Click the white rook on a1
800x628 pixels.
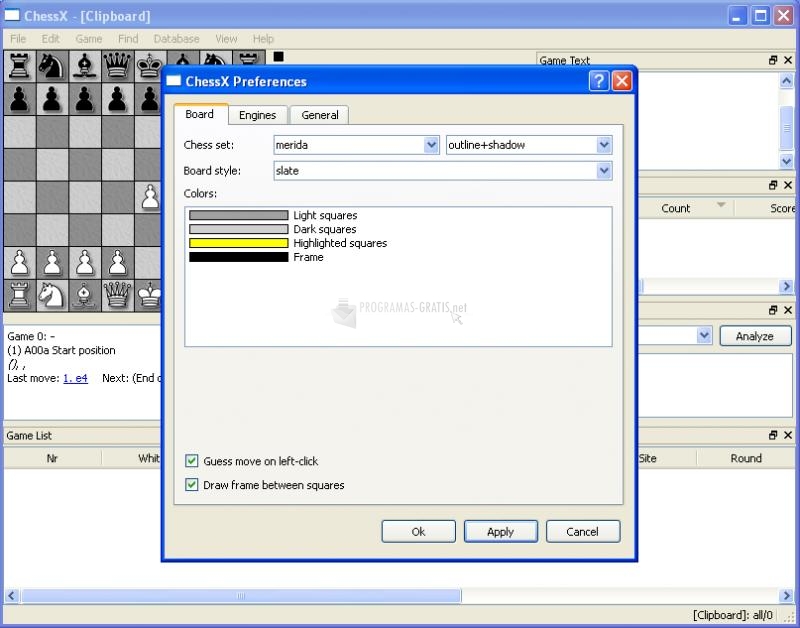point(19,295)
